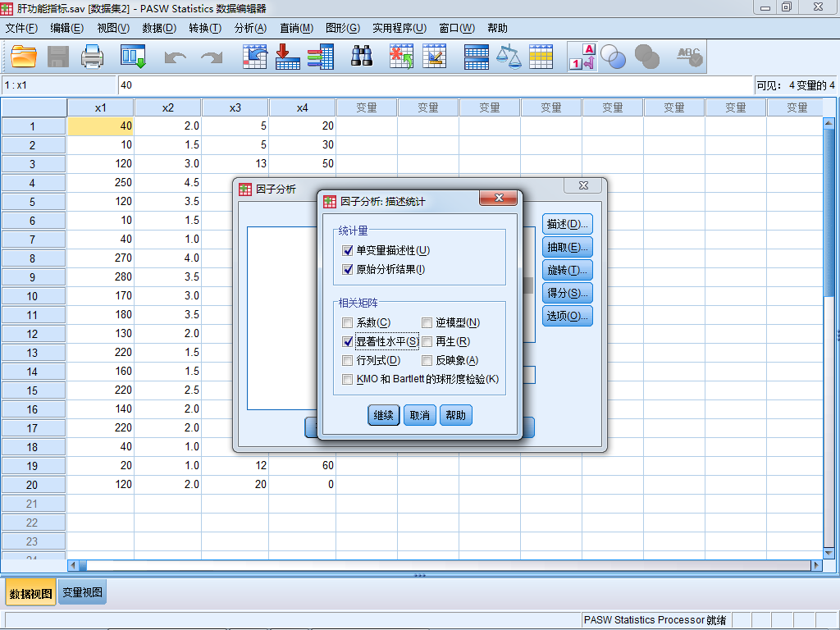Viewport: 840px width, 630px height.
Task: Select column header x4
Action: tap(302, 107)
